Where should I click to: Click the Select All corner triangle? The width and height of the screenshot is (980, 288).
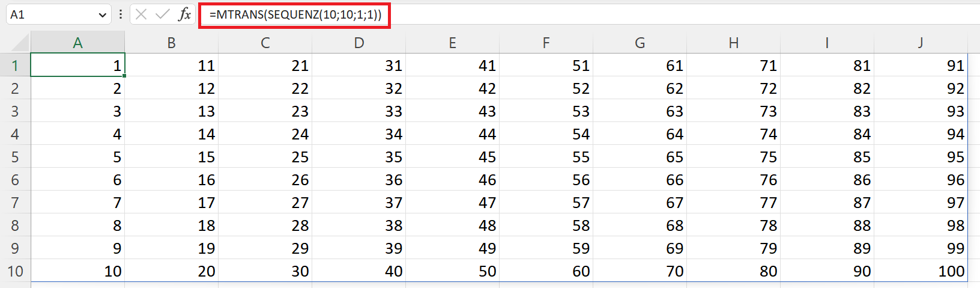click(x=20, y=42)
